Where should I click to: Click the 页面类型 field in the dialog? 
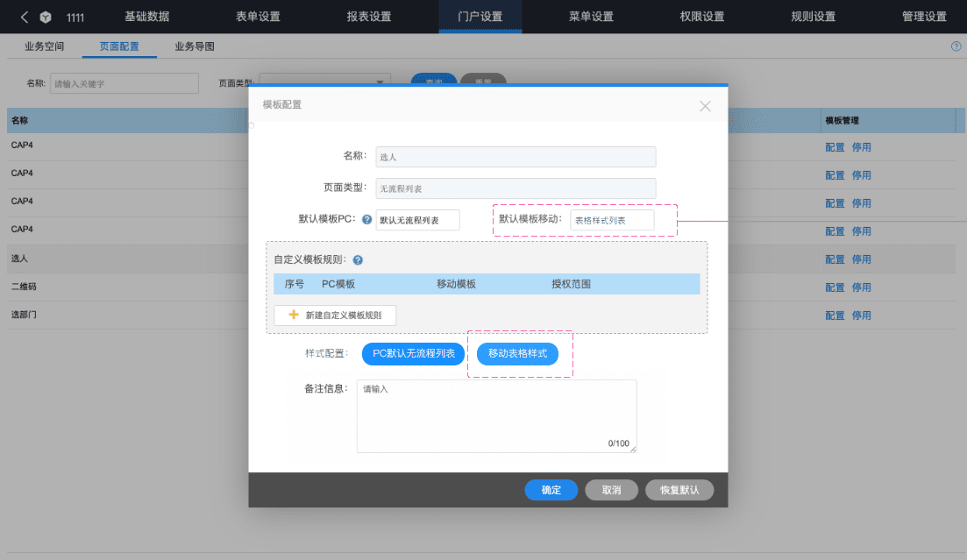515,188
